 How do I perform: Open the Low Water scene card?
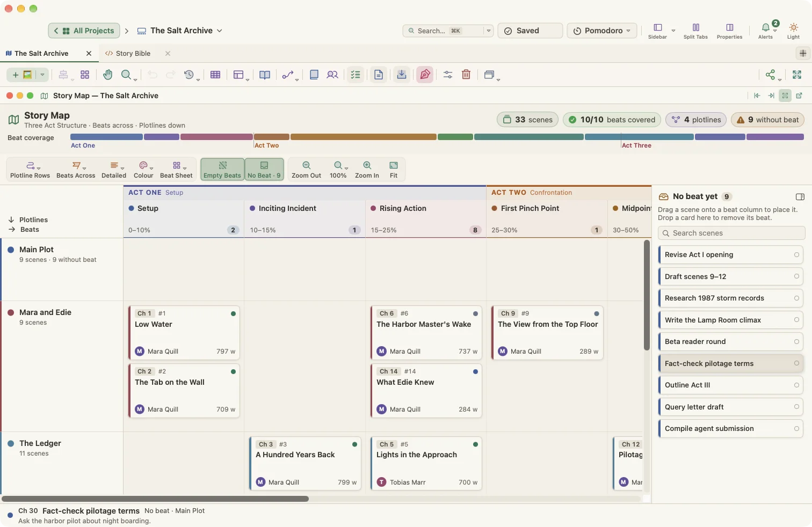(184, 332)
